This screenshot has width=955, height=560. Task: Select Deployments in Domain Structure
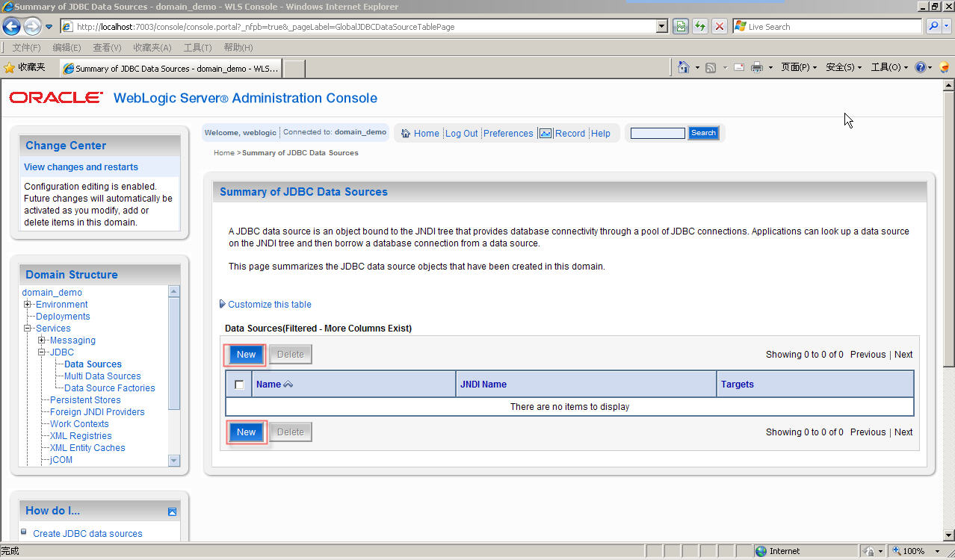tap(63, 317)
